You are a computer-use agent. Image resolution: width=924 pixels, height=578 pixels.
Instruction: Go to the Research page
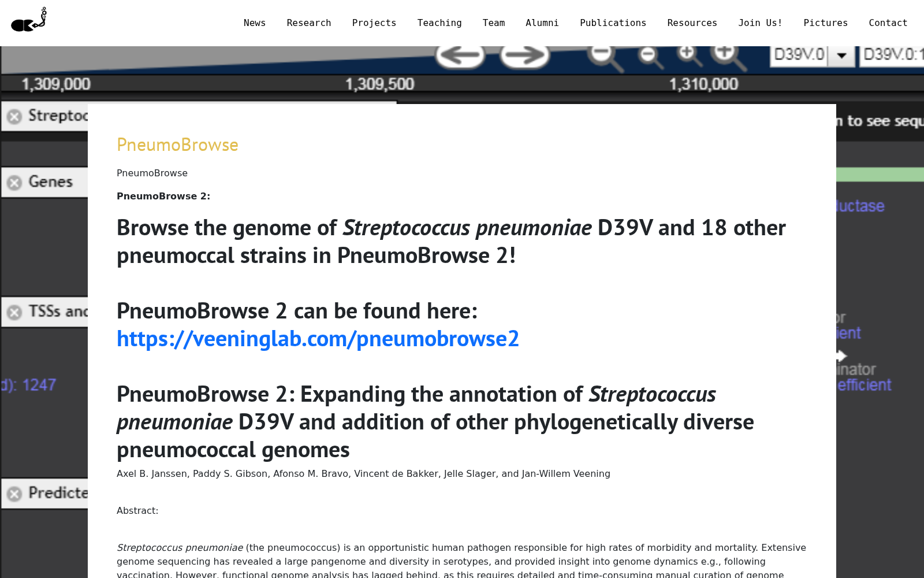point(309,23)
